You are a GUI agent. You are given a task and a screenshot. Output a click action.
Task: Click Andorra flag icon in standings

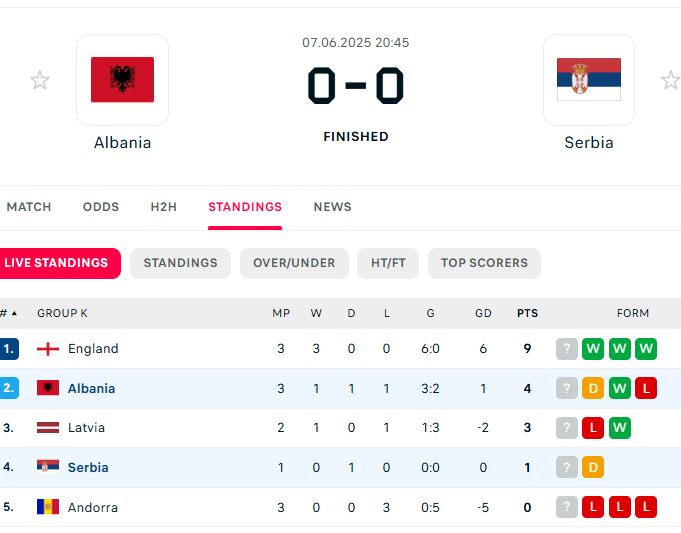48,507
